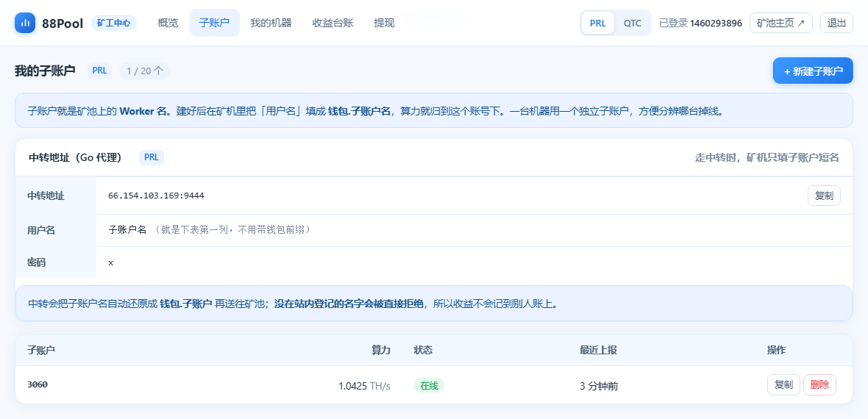Delete sub-account 3060 with 删除 button
The image size is (868, 419).
819,384
